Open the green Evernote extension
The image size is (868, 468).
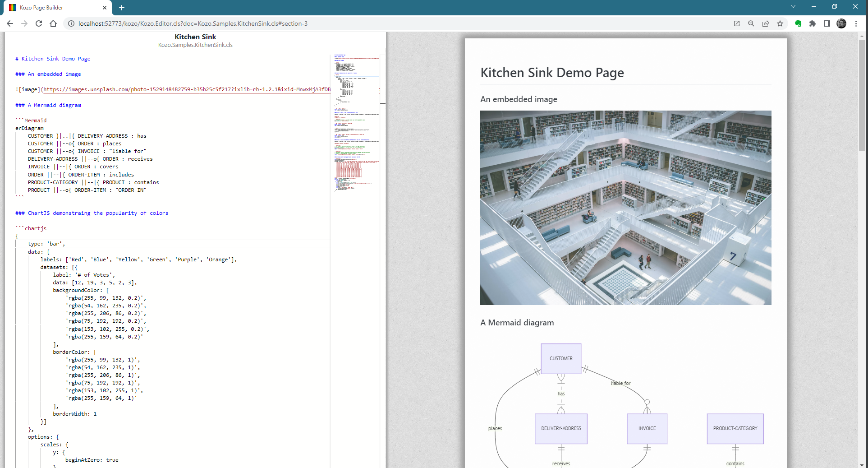click(x=798, y=23)
